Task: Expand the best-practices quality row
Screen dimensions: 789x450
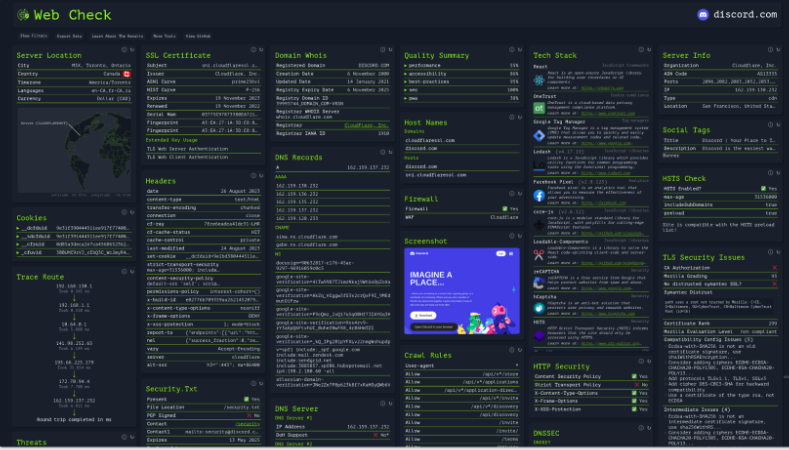Action: (461, 82)
